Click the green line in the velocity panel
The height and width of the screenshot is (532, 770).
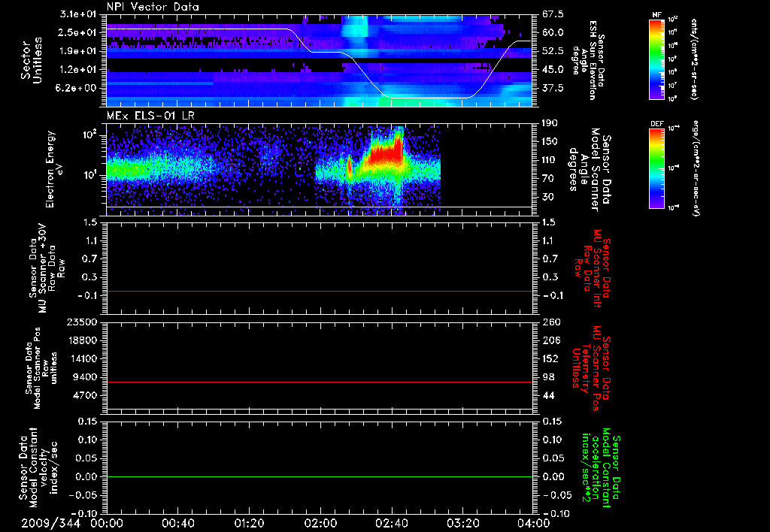point(319,477)
